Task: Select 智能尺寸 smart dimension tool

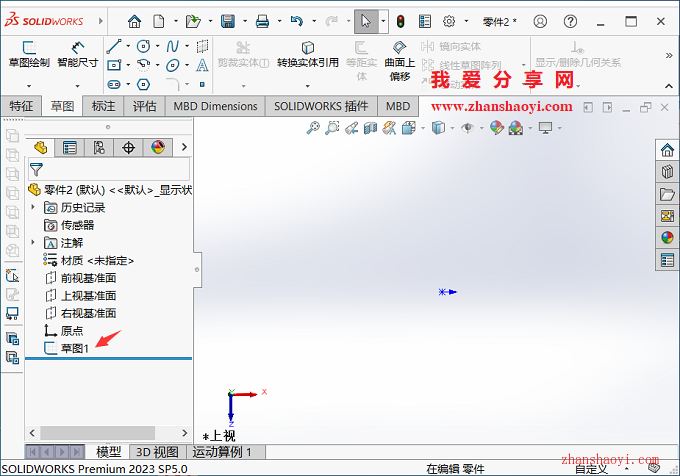Action: pos(78,55)
